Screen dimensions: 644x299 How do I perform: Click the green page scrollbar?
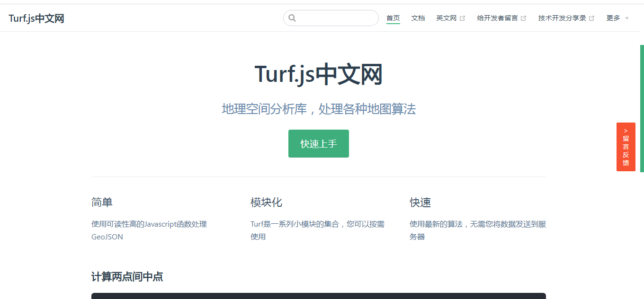642,108
